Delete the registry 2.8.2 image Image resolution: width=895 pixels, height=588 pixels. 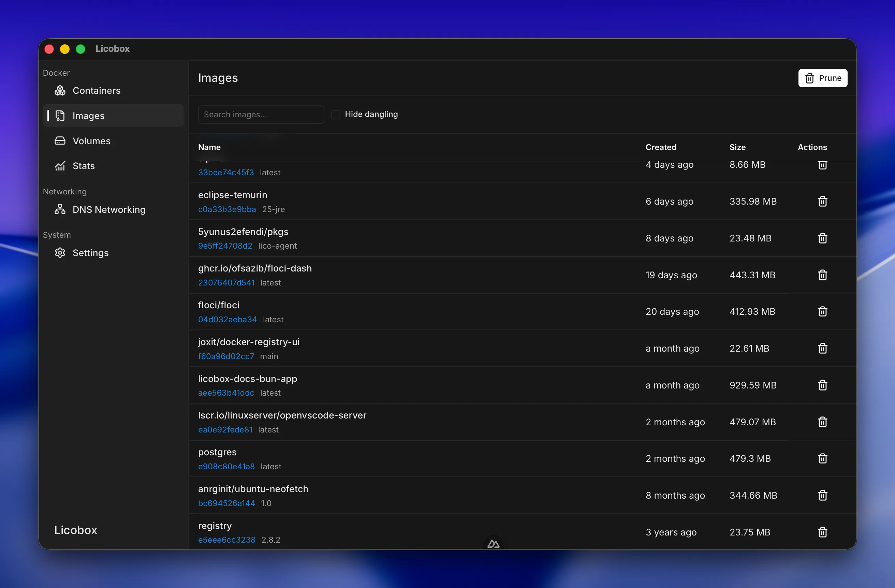coord(822,532)
